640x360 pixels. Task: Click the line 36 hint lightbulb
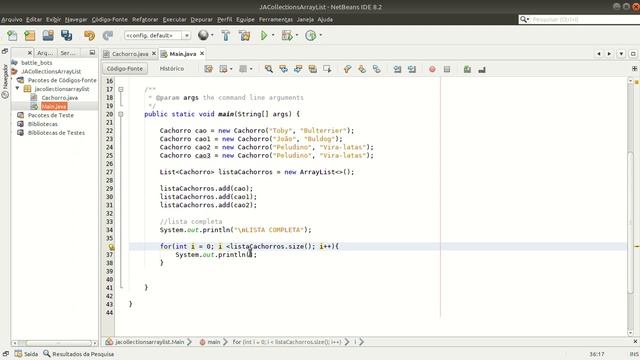(x=111, y=247)
